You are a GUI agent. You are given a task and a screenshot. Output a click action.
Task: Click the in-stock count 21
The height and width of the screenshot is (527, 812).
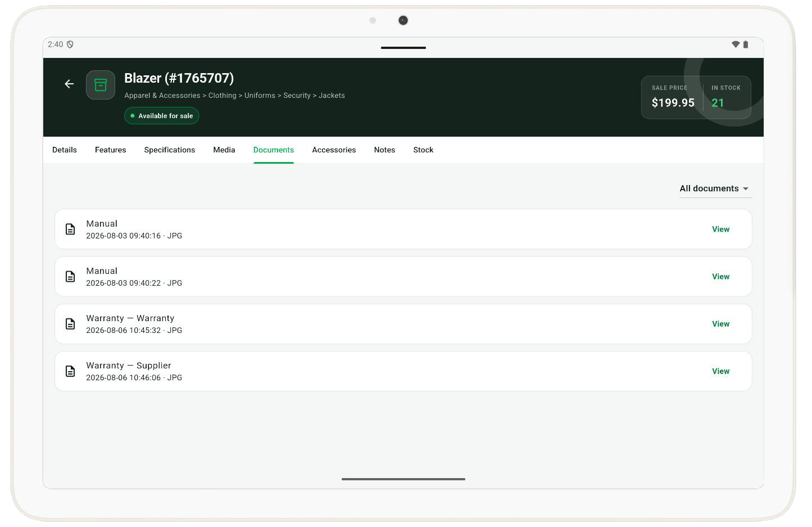click(x=718, y=103)
